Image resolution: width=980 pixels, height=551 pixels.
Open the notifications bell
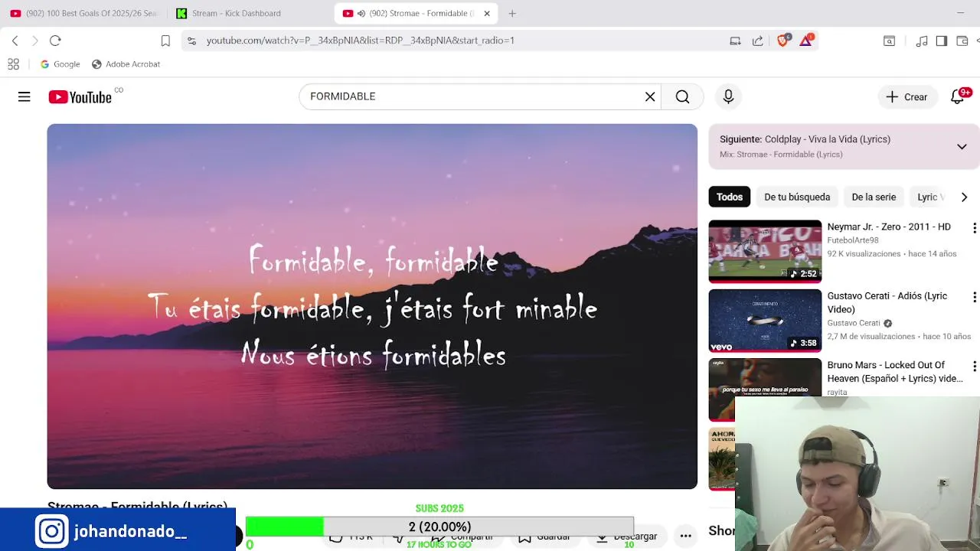tap(958, 96)
